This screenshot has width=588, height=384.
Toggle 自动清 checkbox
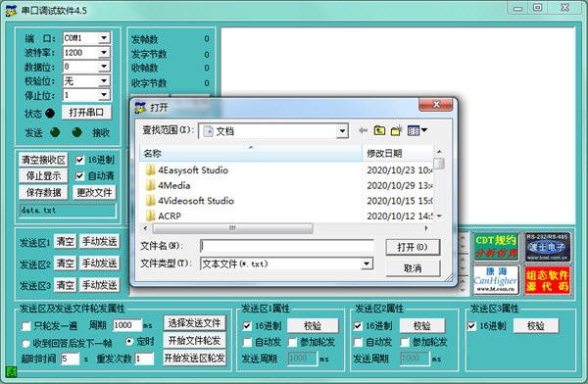[x=80, y=176]
